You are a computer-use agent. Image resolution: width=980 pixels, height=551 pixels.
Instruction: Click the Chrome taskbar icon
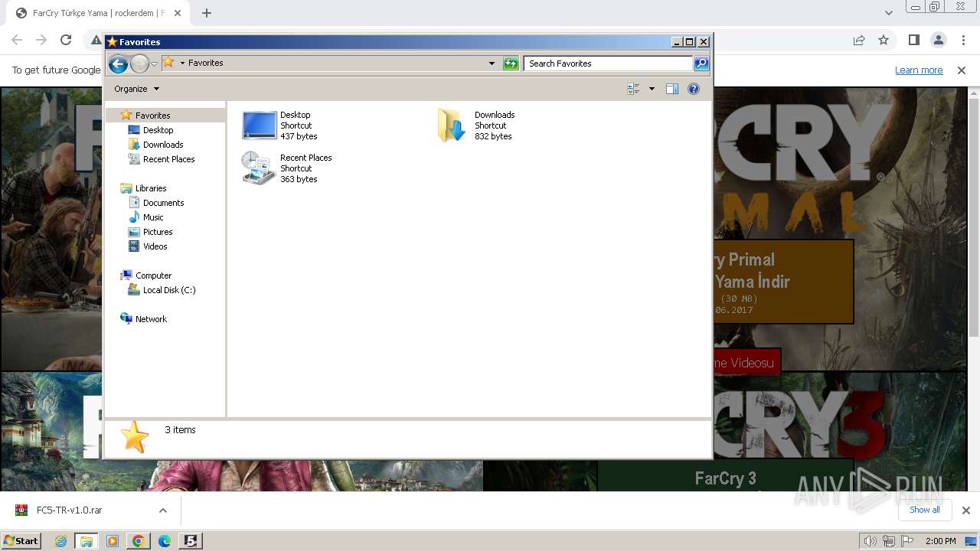pyautogui.click(x=139, y=541)
